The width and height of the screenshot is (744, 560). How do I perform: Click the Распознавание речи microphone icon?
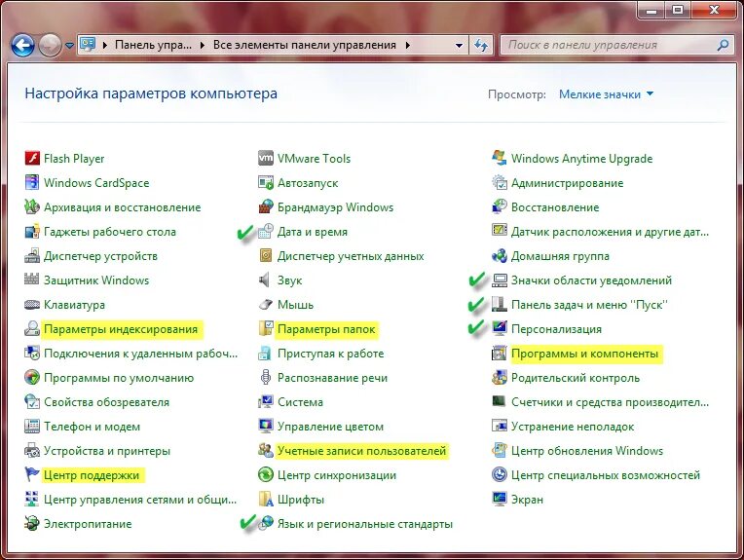coord(266,377)
